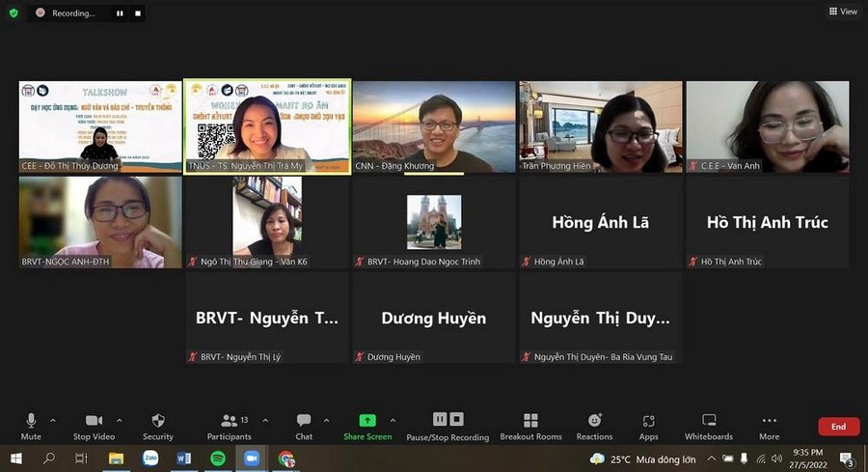Open the View layout menu
The image size is (868, 472).
coord(842,12)
